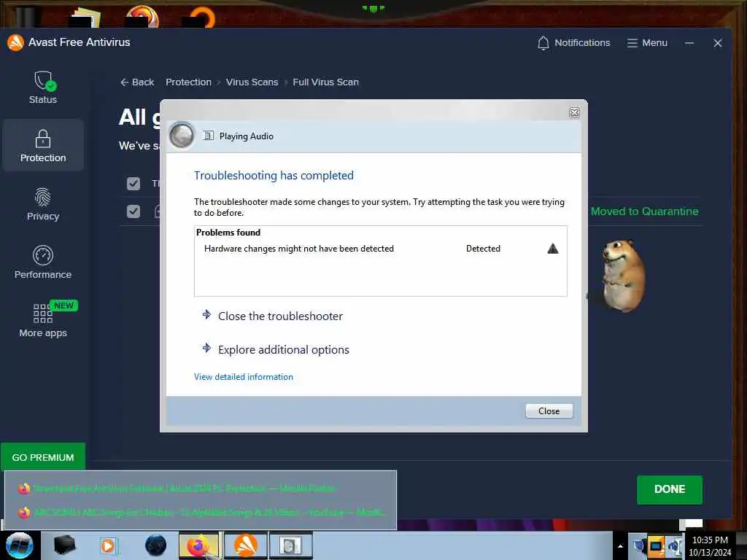
Task: Close troubleshooter dialog with top-right X
Action: tap(574, 112)
